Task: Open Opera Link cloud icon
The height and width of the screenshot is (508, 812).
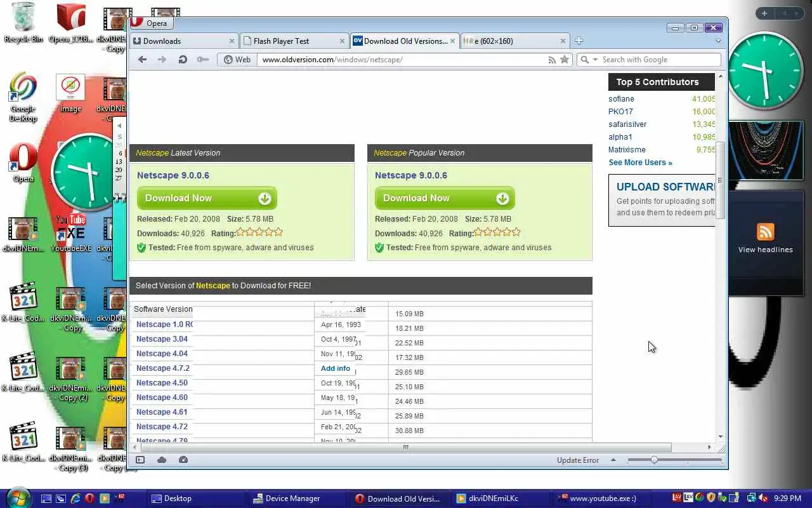Action: (162, 460)
